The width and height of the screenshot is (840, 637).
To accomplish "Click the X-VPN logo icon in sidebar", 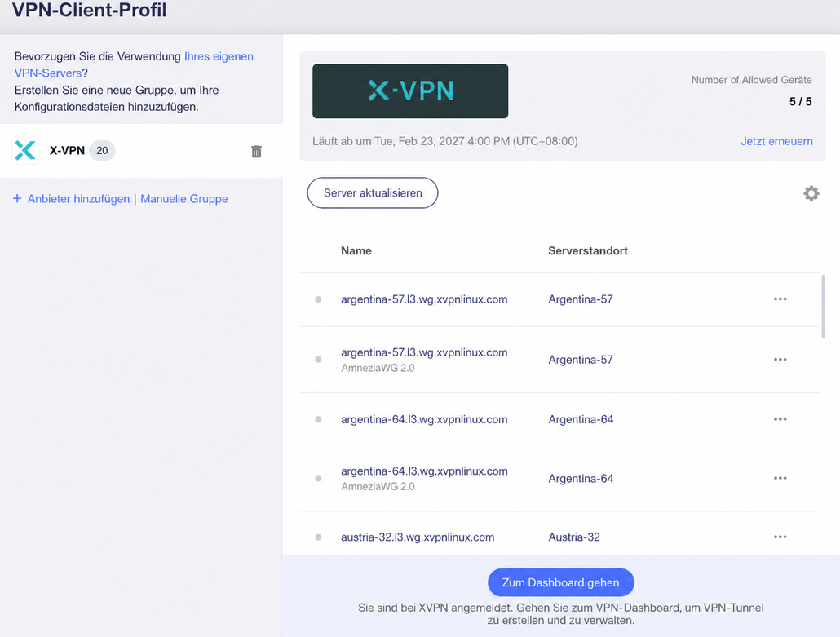I will pos(25,151).
